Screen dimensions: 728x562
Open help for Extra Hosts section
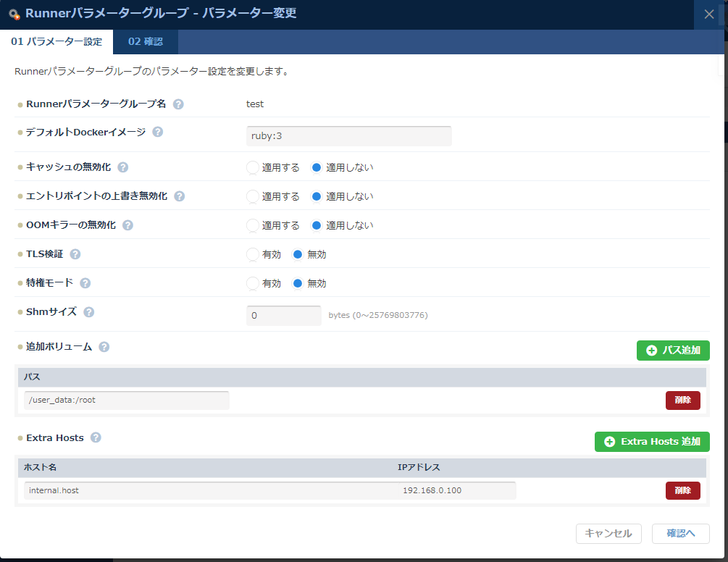(x=97, y=437)
